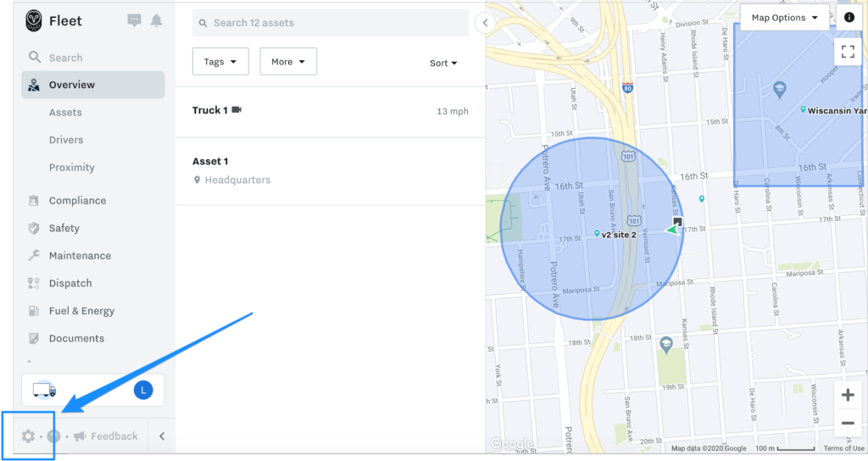Click the Documents icon
This screenshot has width=868, height=461.
tap(34, 338)
